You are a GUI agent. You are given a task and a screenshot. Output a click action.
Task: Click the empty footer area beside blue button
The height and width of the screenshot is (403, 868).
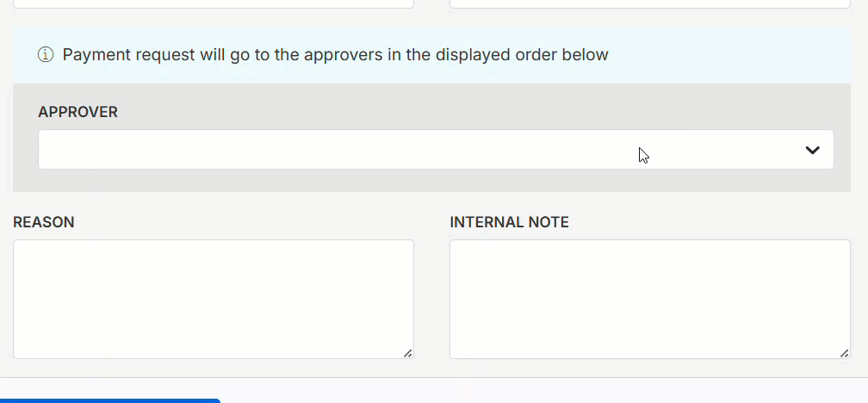coord(542,393)
